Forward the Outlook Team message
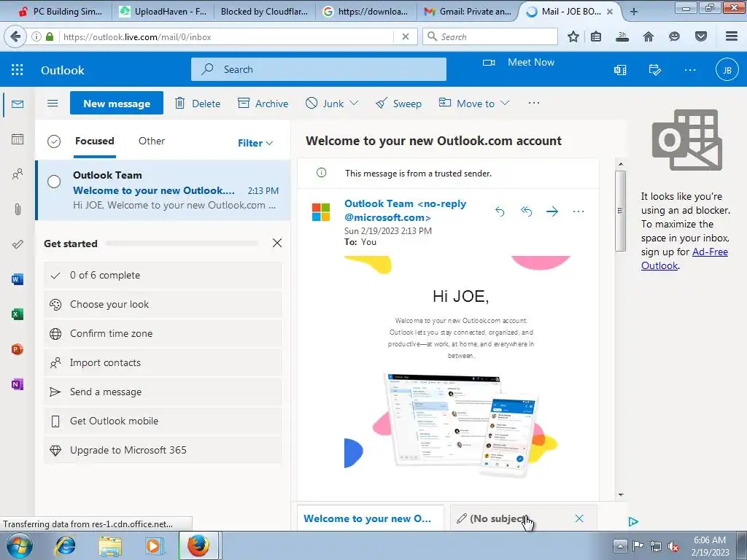 (552, 211)
